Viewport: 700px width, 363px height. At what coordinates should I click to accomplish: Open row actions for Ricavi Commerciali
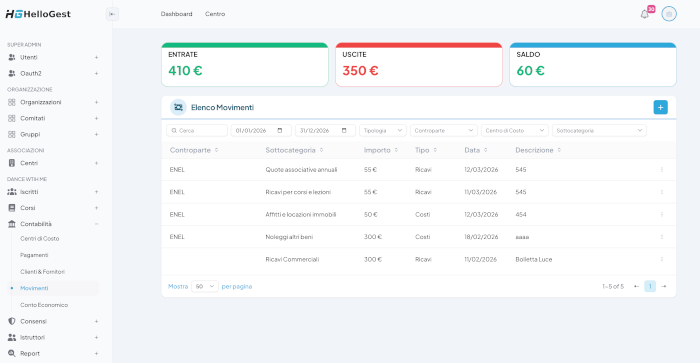pyautogui.click(x=662, y=259)
